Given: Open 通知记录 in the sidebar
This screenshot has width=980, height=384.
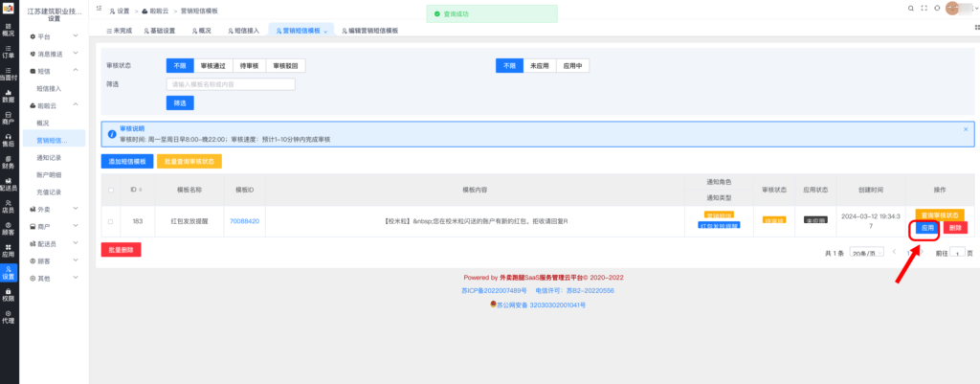Looking at the screenshot, I should click(50, 158).
